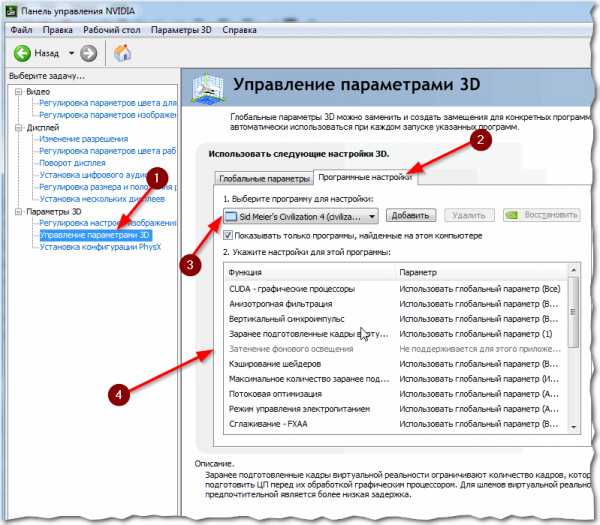Viewport: 600px width, 525px height.
Task: Click scroll-down arrow of settings list
Action: click(573, 427)
